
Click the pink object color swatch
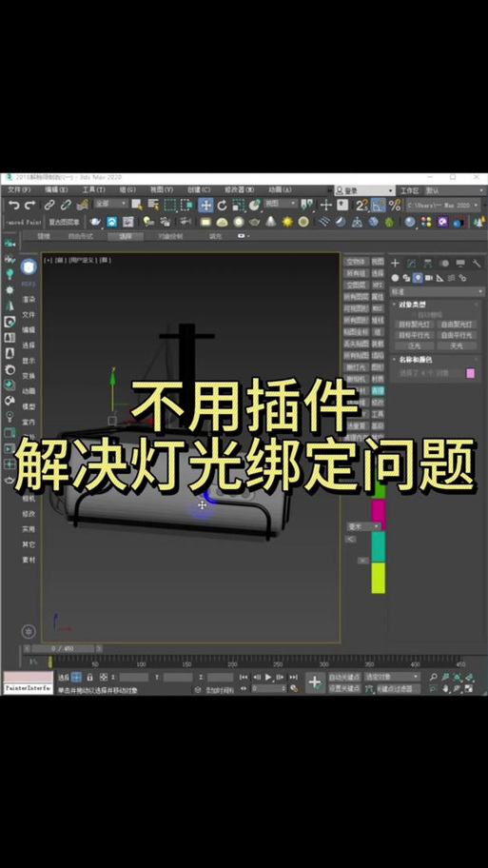471,374
